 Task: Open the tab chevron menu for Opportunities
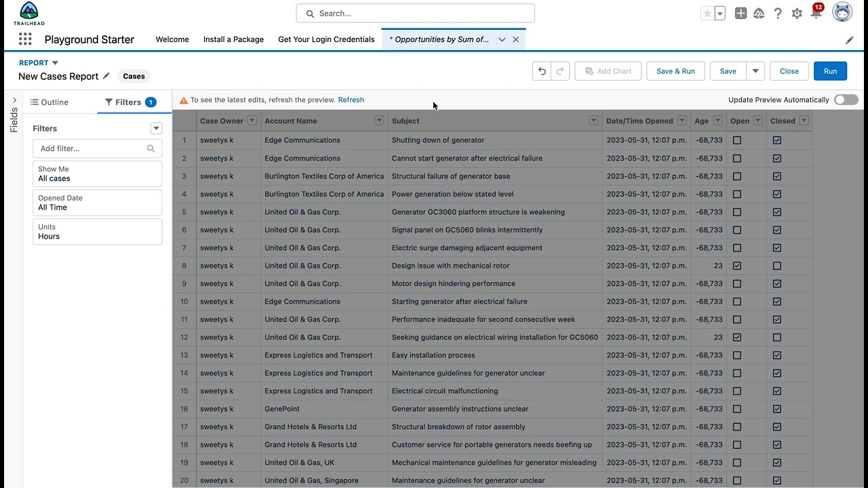502,39
